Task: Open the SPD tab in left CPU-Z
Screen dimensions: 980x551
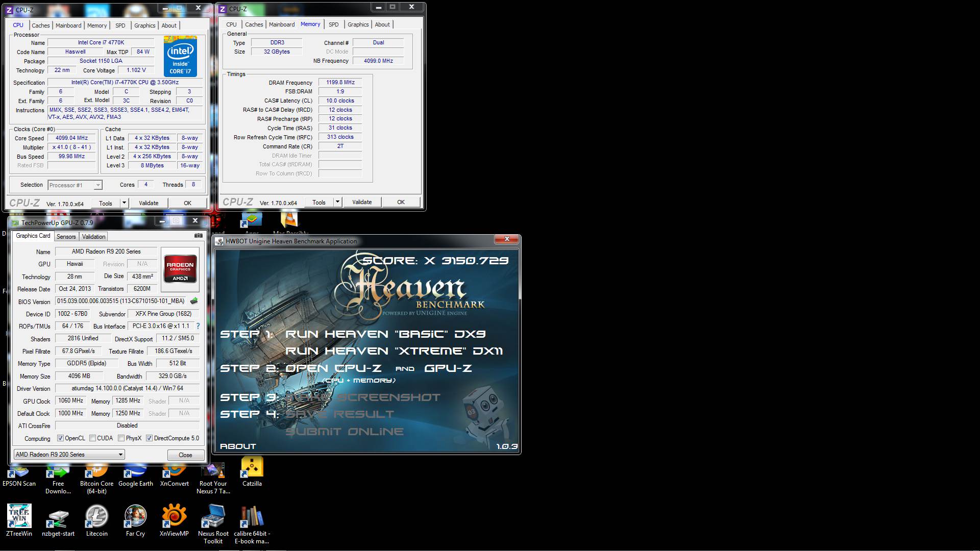Action: point(120,26)
